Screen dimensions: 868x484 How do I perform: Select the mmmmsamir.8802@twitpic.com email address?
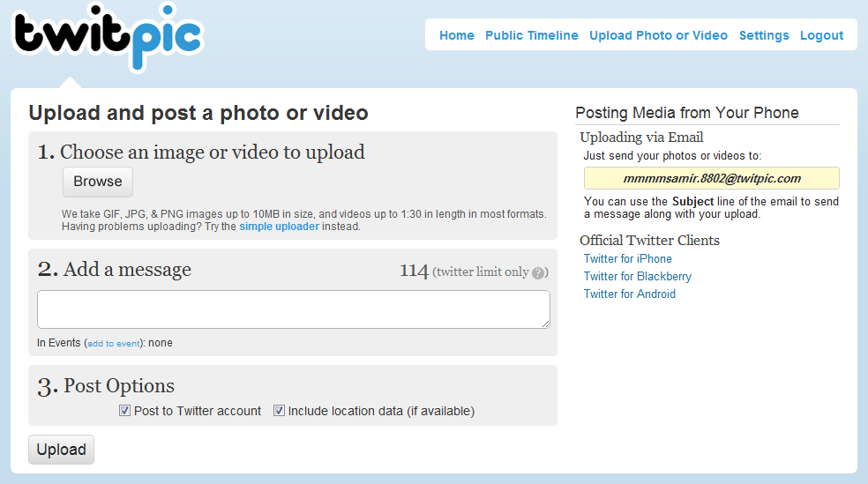point(712,179)
